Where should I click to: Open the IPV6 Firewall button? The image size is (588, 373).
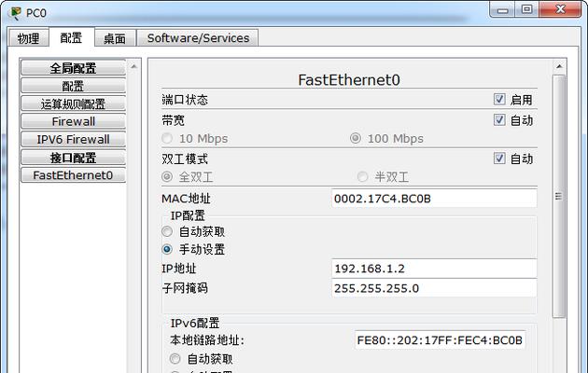pyautogui.click(x=73, y=139)
